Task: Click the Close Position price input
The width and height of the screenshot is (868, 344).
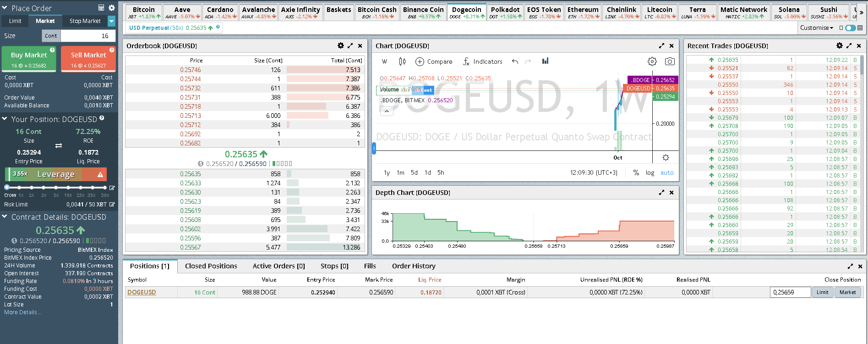Action: [791, 292]
